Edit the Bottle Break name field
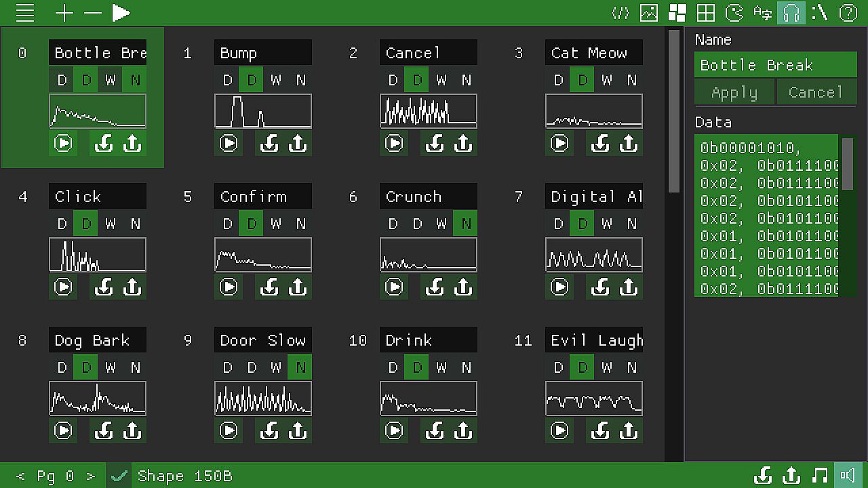Viewport: 868px width, 488px height. tap(776, 65)
